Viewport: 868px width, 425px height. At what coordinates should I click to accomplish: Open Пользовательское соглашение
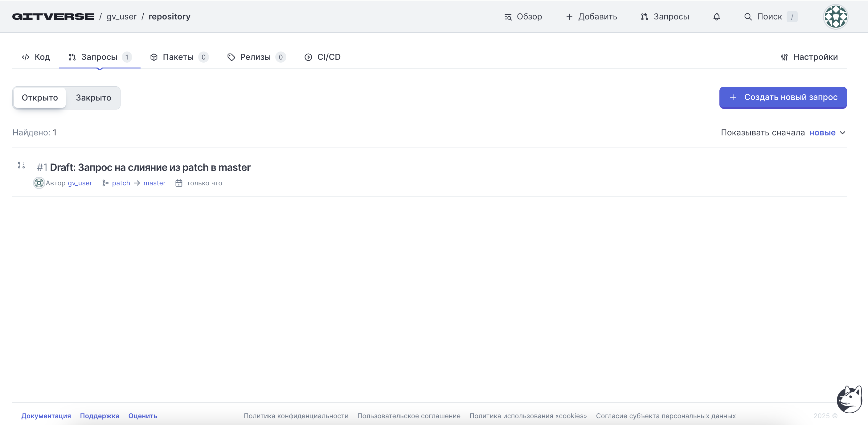coord(409,416)
